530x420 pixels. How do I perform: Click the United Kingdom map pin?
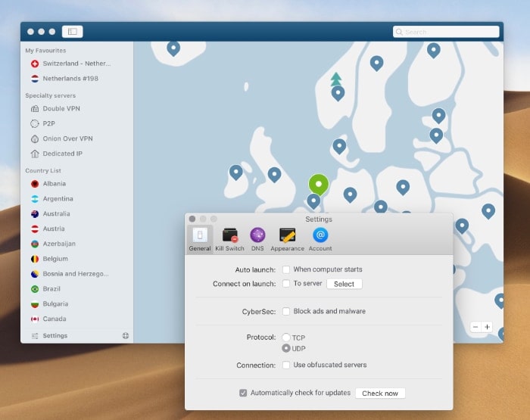274,175
